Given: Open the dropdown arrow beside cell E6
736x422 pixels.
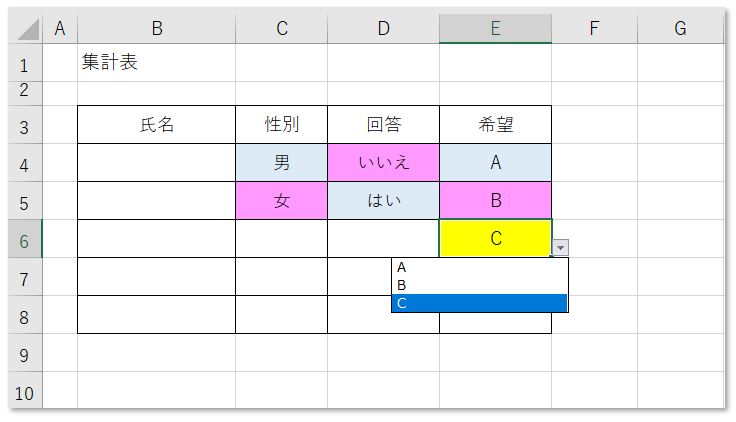Looking at the screenshot, I should pos(560,247).
